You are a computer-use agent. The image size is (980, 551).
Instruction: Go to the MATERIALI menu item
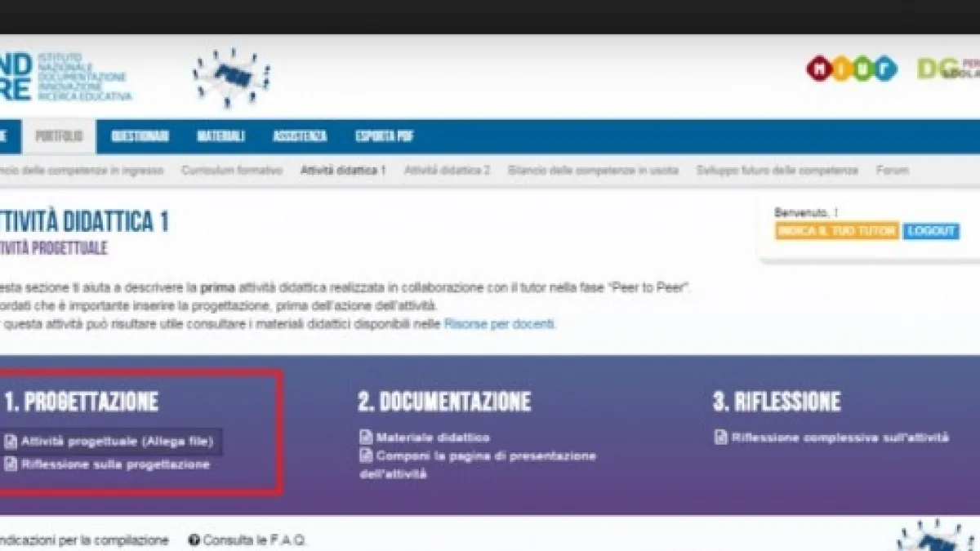[x=220, y=136]
